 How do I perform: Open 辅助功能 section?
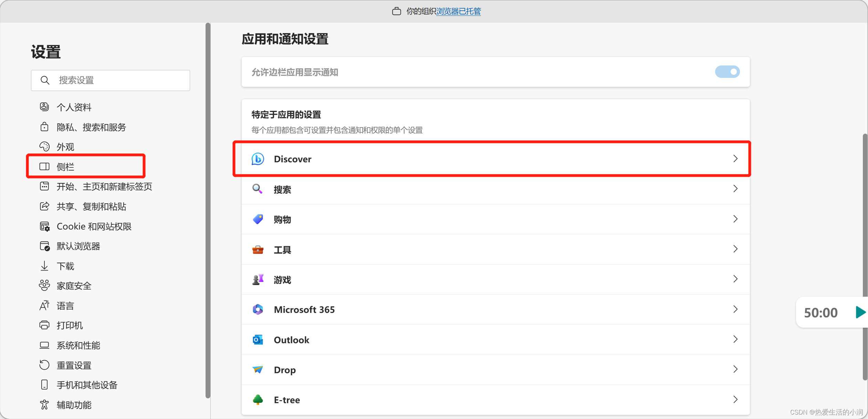(x=74, y=405)
